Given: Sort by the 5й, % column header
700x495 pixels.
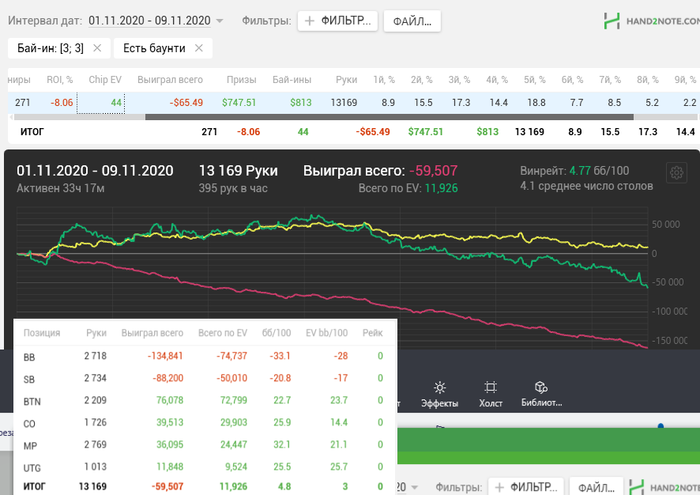Looking at the screenshot, I should 534,79.
